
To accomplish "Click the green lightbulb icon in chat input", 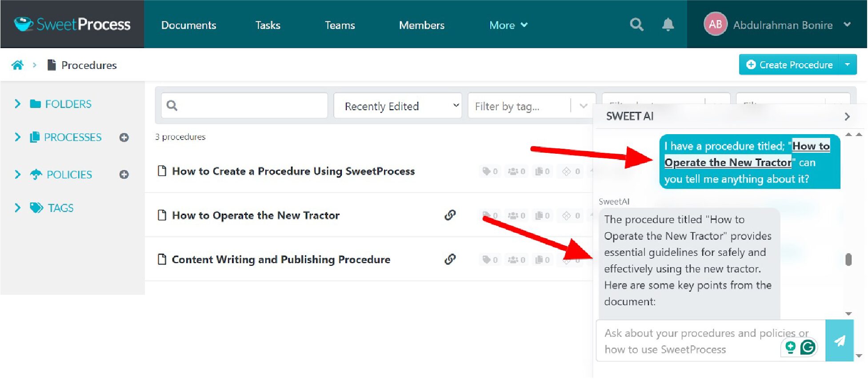I will [790, 347].
